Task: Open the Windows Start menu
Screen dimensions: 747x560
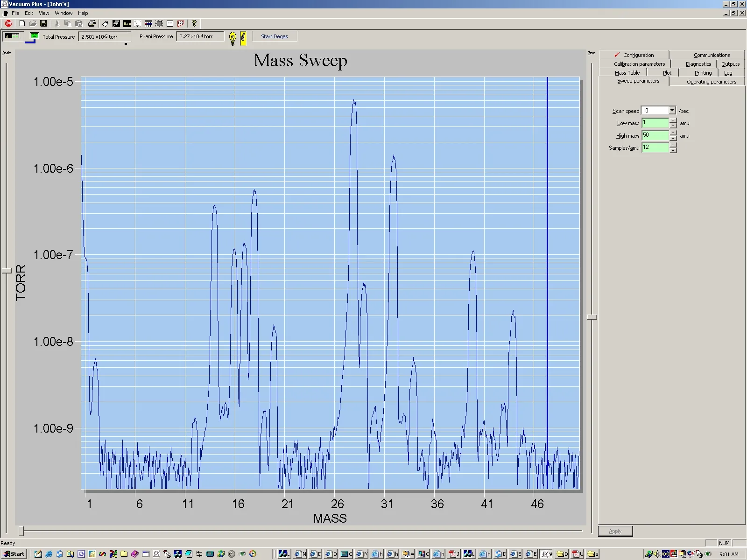Action: click(14, 554)
